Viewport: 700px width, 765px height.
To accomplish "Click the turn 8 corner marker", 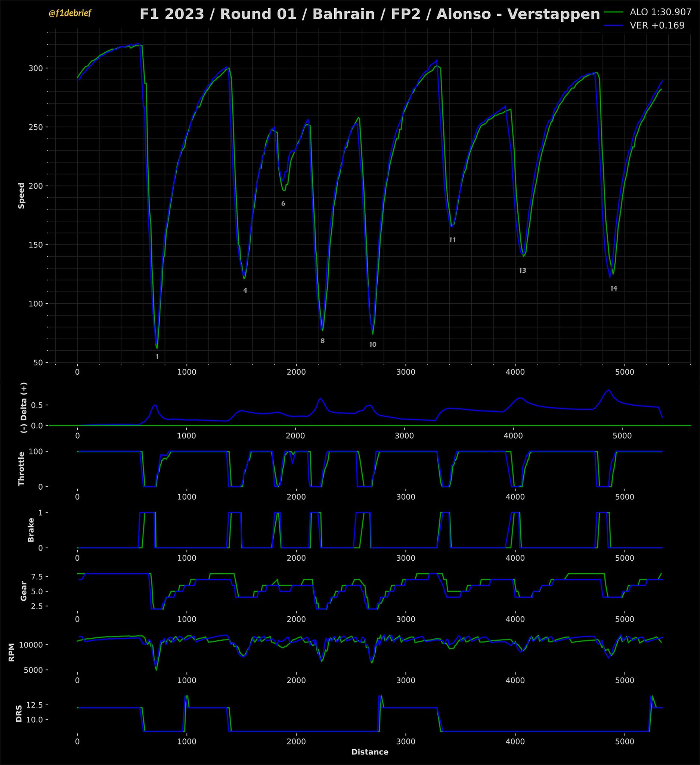I will (x=322, y=341).
